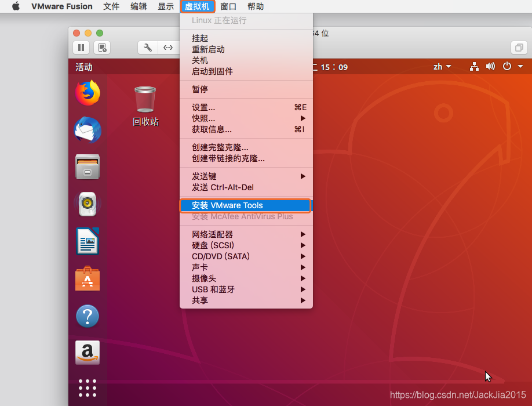532x406 pixels.
Task: Select 安装 VMware Tools menu item
Action: tap(245, 205)
